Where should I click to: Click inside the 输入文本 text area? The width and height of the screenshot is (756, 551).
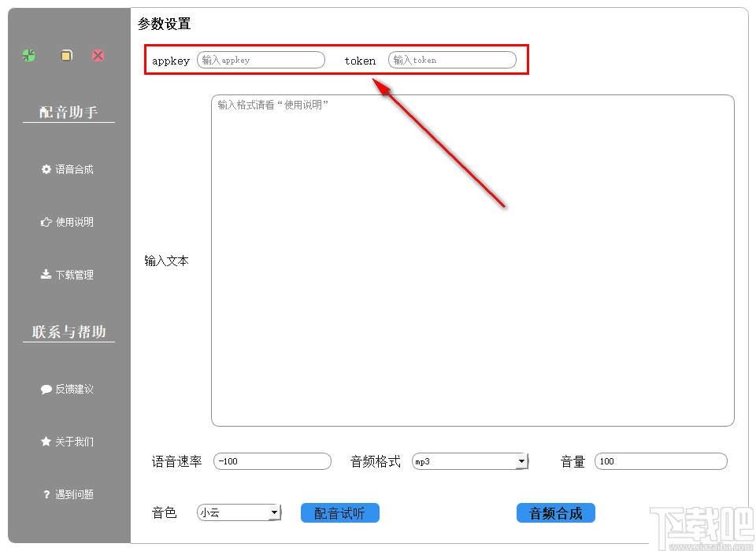coord(472,260)
